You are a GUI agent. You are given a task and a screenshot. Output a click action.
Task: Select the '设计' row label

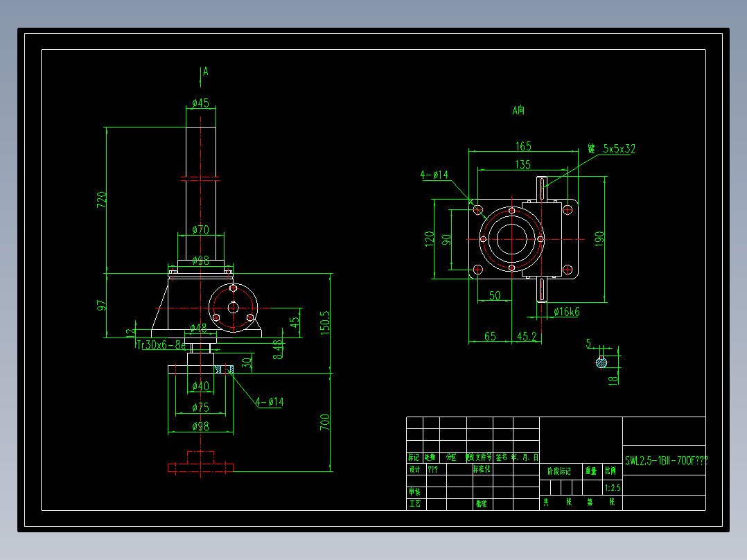[x=414, y=469]
